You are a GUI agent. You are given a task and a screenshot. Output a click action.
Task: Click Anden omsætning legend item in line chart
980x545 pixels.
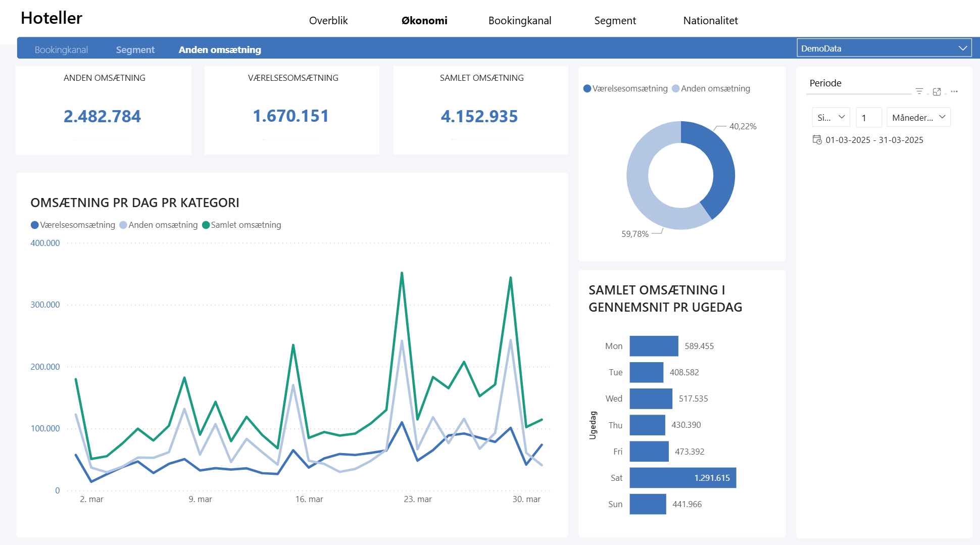159,225
